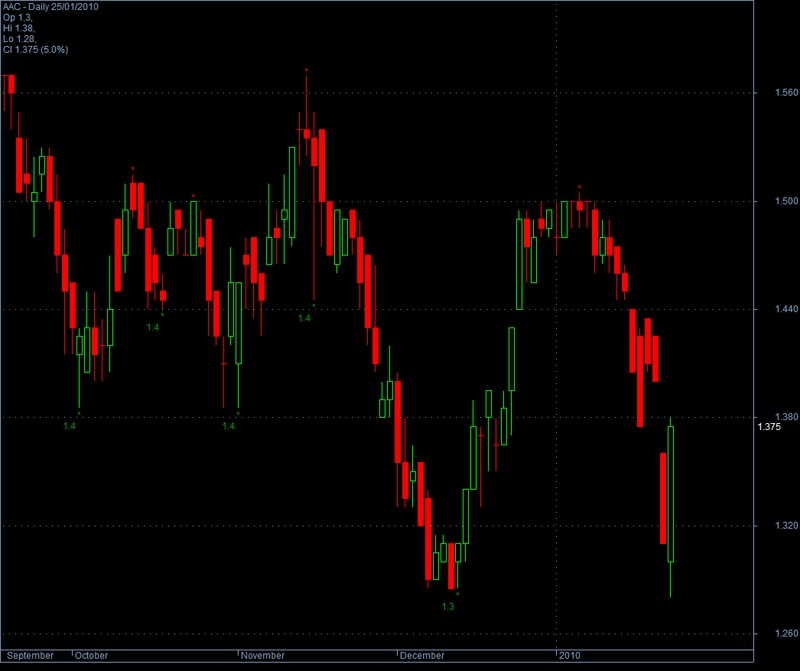The image size is (800, 671).
Task: Select the 'Hi 1.38,' high price readout
Action: [x=19, y=28]
